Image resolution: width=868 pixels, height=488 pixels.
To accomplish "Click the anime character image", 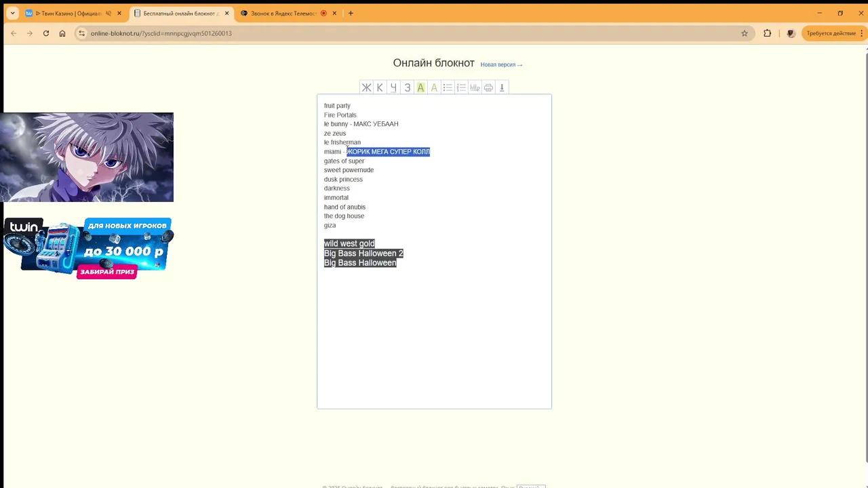I will pos(87,157).
